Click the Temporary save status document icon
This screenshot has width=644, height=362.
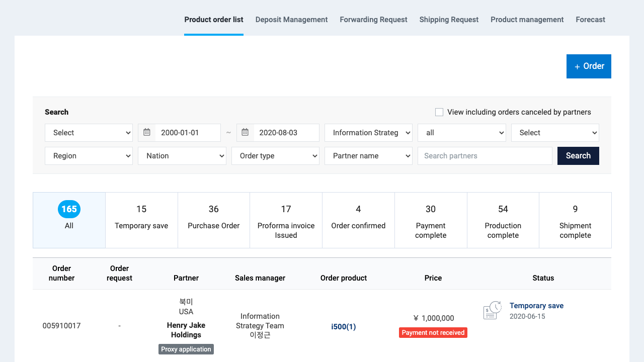492,311
